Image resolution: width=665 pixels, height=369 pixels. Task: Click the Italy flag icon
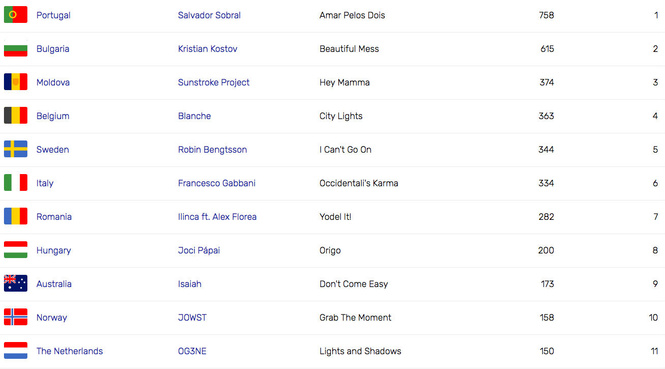pyautogui.click(x=16, y=183)
